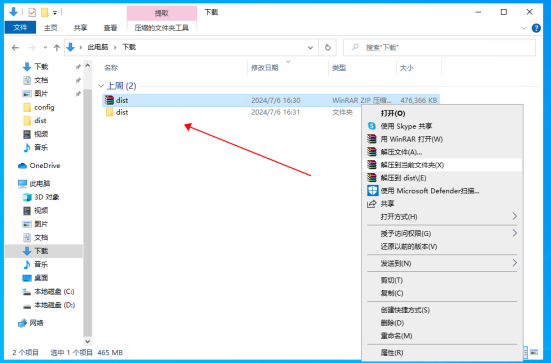Click WinRAR icon beside 解压到当前文件夹(X)
551x363 pixels.
[x=372, y=165]
